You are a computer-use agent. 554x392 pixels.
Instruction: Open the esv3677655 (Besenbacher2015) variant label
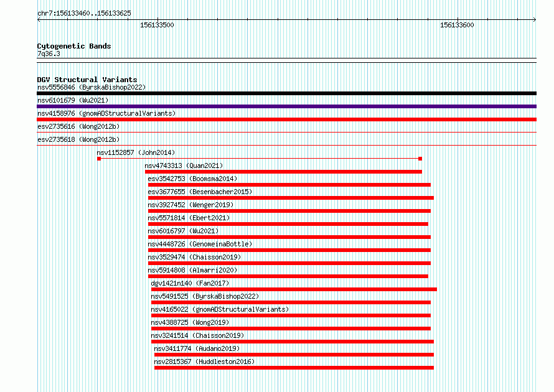[x=200, y=192]
